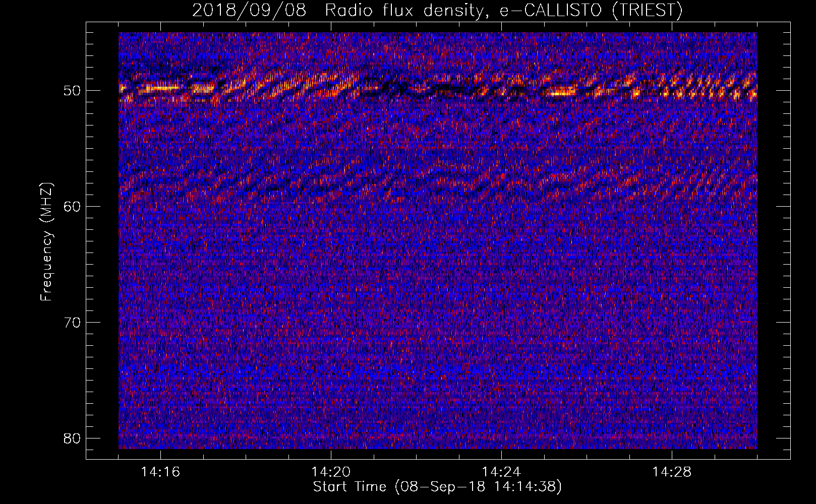Click the 14:20 time tick label
Image resolution: width=816 pixels, height=504 pixels.
click(x=331, y=472)
